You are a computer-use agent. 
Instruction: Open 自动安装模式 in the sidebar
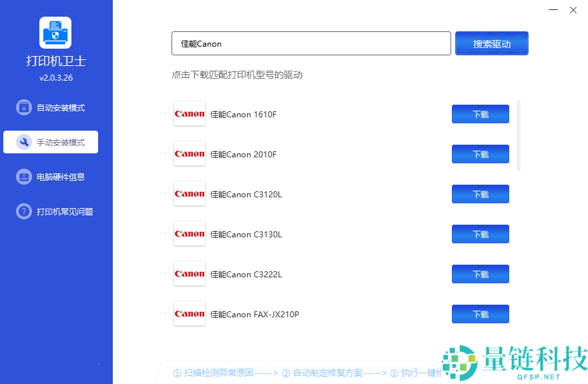51,107
